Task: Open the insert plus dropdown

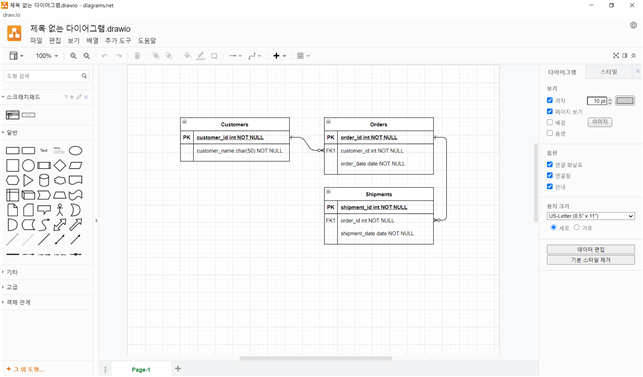Action: point(280,56)
